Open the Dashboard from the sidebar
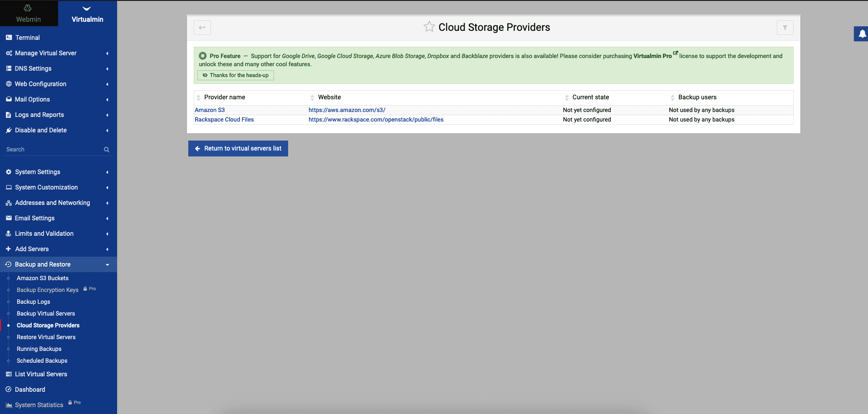This screenshot has width=868, height=414. click(x=30, y=390)
